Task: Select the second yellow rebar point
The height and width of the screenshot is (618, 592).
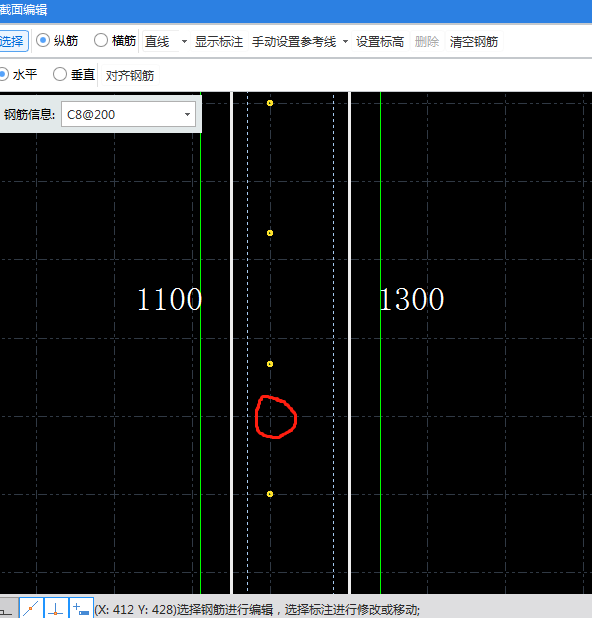Action: 270,233
